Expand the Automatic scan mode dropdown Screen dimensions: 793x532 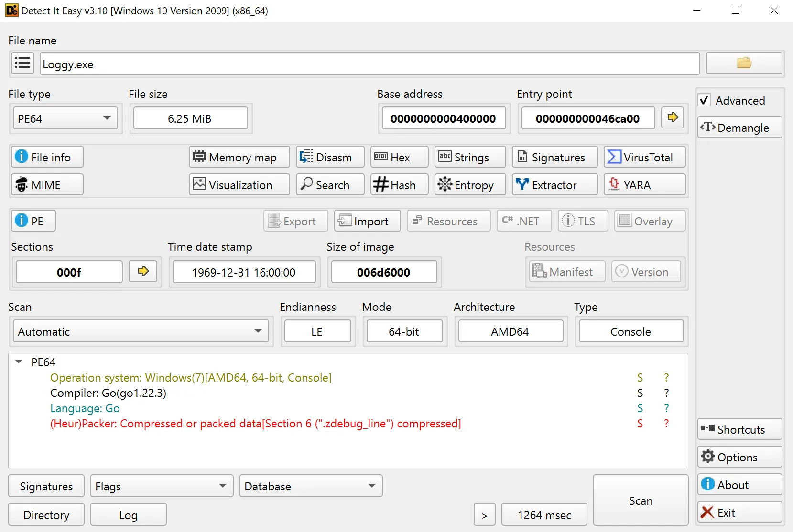tap(141, 331)
